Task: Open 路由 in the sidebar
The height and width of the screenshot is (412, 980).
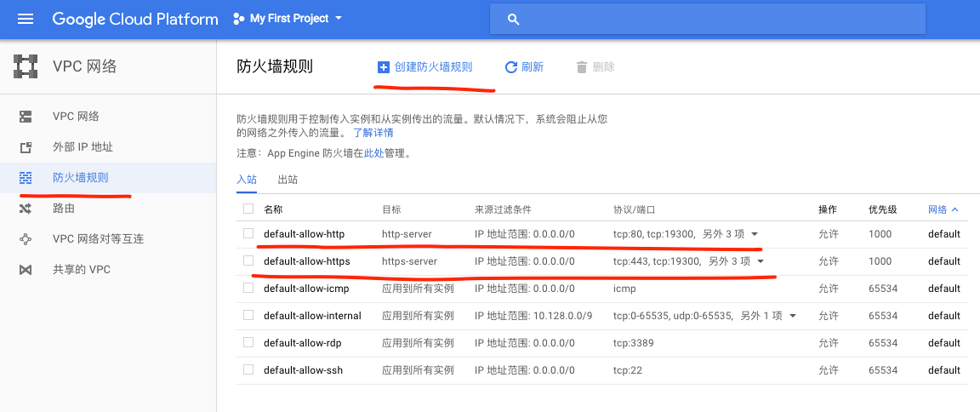Action: click(x=108, y=209)
